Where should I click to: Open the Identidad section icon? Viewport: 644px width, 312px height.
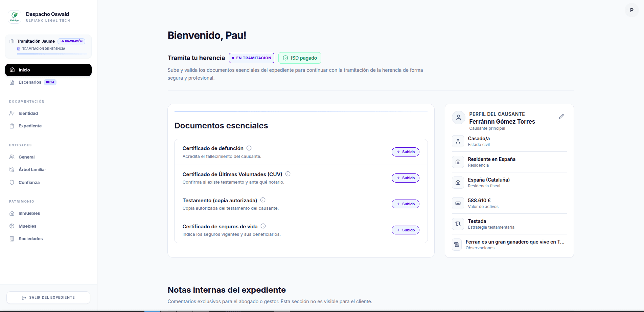point(12,113)
